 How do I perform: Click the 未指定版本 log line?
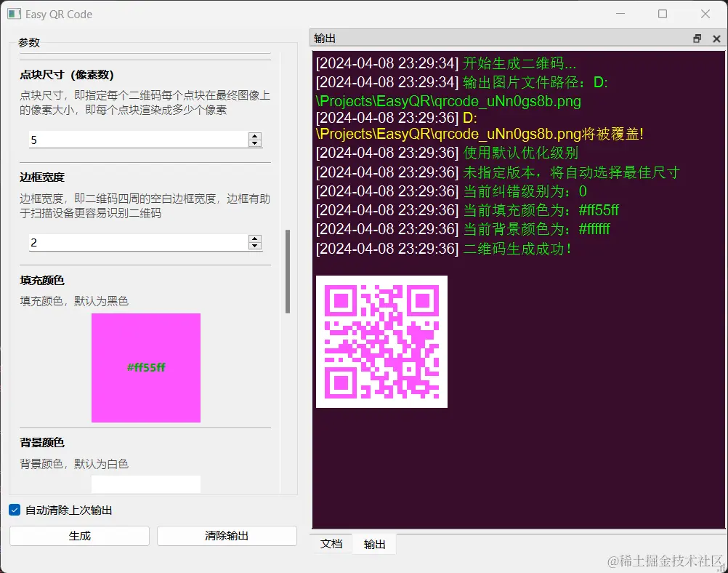[x=498, y=172]
